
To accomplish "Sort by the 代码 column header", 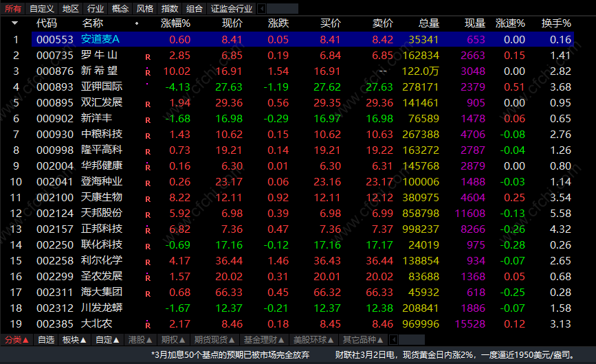I will [47, 23].
